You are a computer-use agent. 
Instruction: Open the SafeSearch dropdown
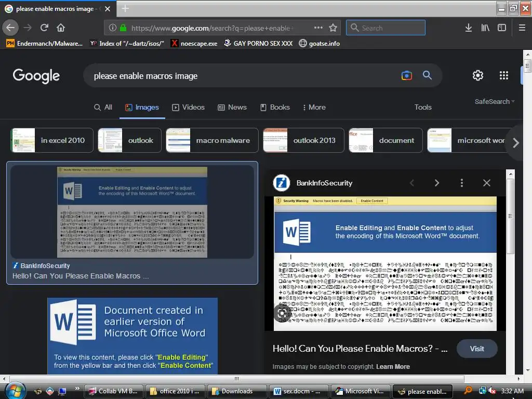tap(495, 101)
